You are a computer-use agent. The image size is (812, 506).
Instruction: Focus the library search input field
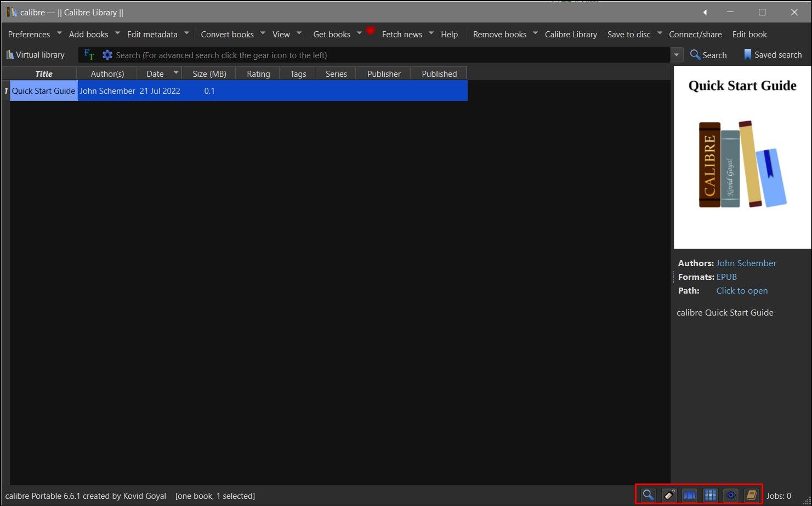coord(391,55)
